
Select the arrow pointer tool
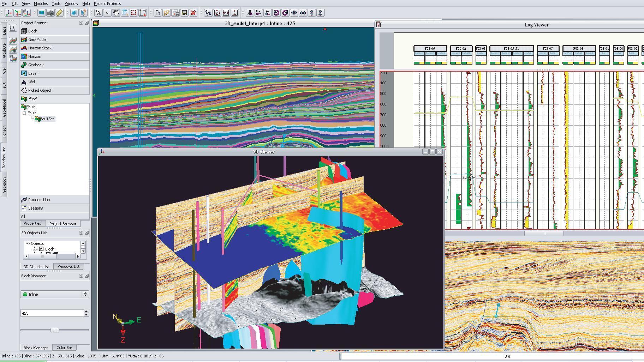point(98,13)
